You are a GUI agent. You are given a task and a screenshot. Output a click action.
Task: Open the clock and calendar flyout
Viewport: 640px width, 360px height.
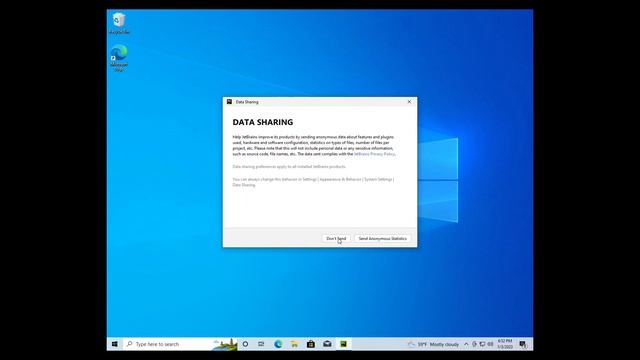click(x=505, y=344)
